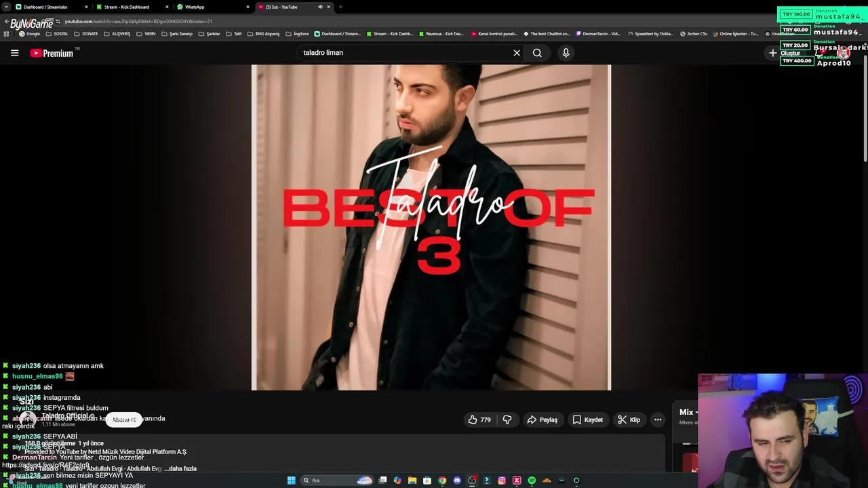Start voice search with microphone icon
868x488 pixels.
(x=566, y=53)
